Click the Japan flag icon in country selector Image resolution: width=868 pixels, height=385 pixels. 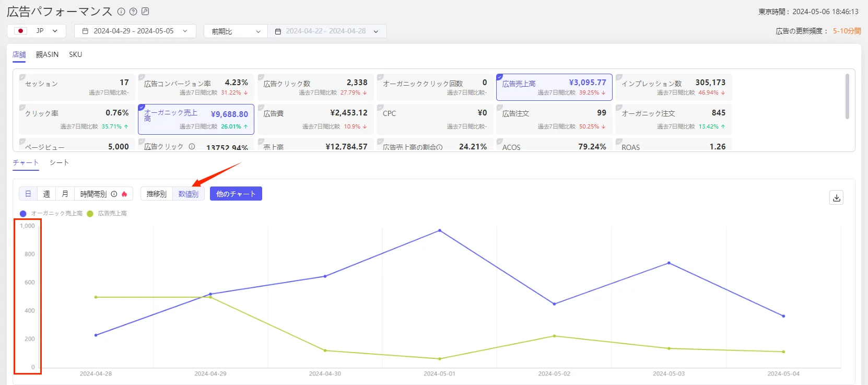click(x=21, y=31)
